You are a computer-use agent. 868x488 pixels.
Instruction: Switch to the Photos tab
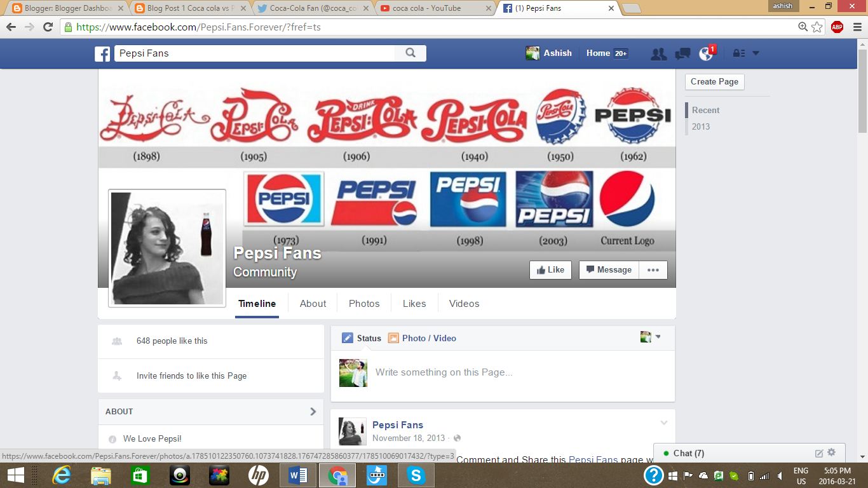point(363,303)
